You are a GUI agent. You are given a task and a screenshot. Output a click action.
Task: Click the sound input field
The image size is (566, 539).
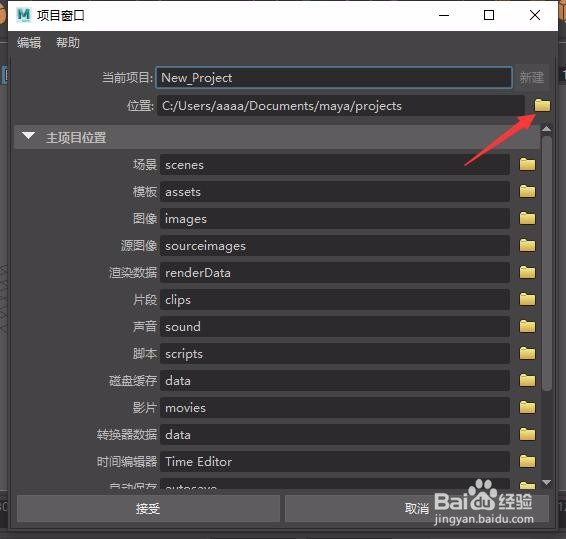pos(335,326)
